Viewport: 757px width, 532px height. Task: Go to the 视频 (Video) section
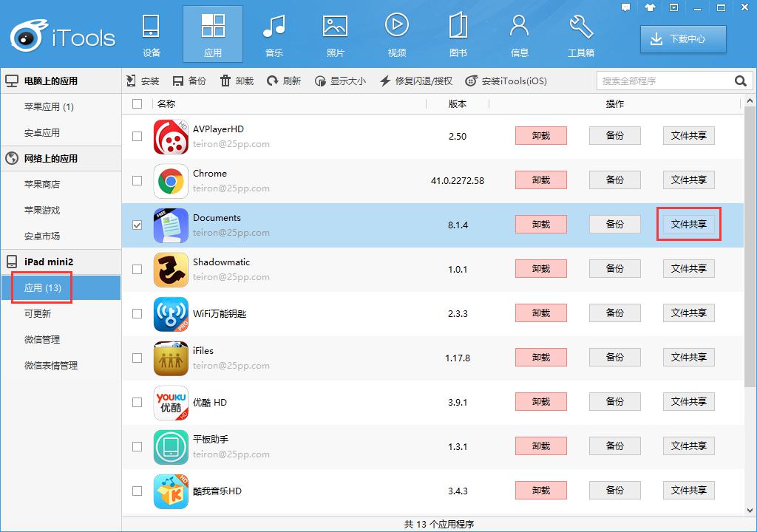tap(396, 35)
